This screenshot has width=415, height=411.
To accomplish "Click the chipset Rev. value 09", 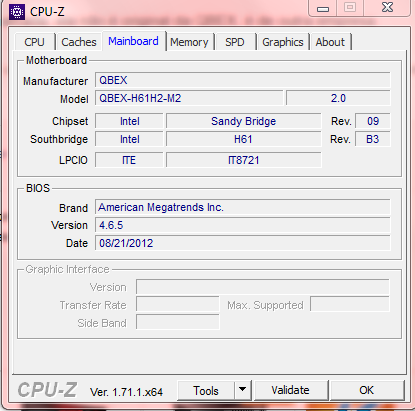I will tap(373, 121).
